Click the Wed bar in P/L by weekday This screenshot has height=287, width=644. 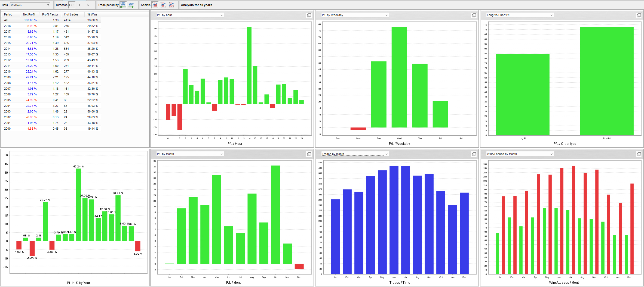[x=399, y=77]
